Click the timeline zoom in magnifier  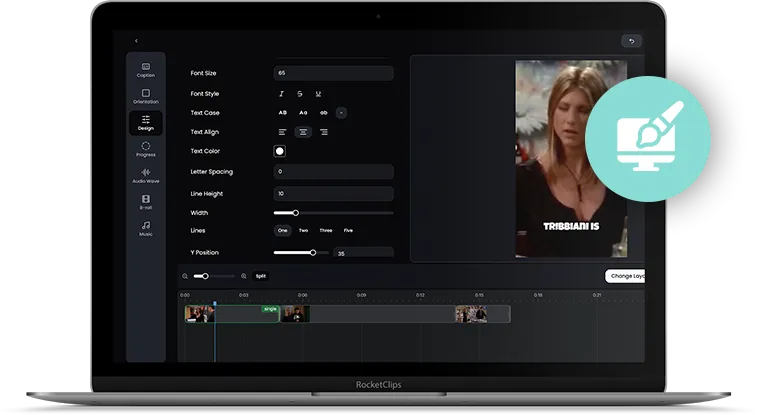(x=244, y=276)
